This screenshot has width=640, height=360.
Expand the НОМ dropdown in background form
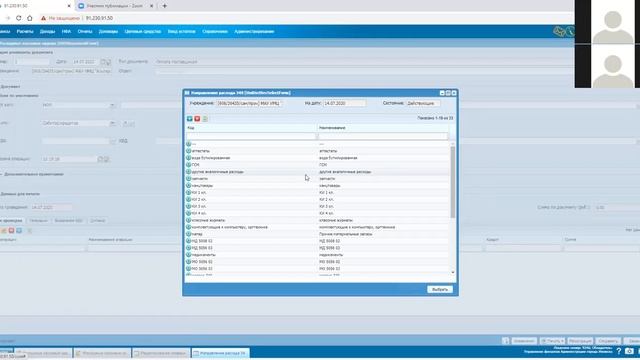[x=112, y=105]
